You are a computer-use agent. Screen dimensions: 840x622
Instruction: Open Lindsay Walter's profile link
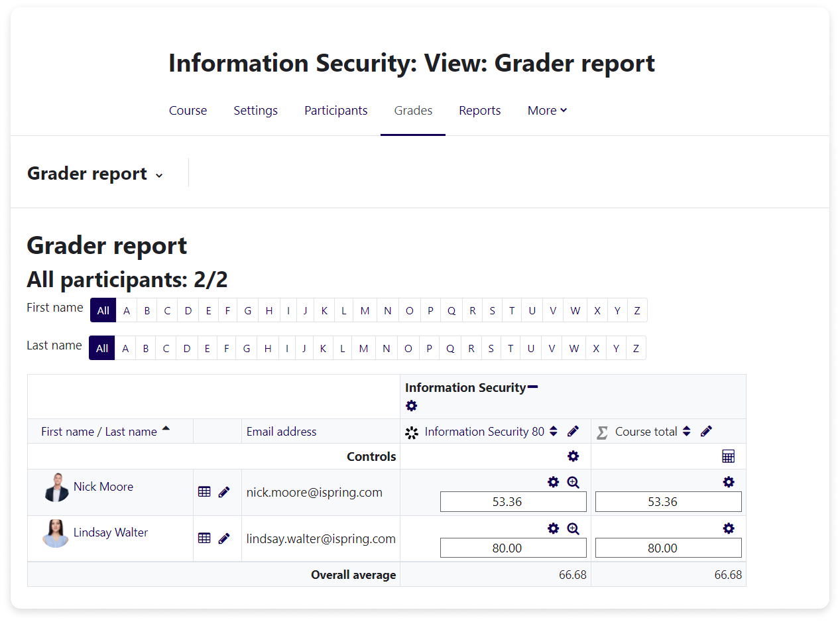tap(111, 532)
